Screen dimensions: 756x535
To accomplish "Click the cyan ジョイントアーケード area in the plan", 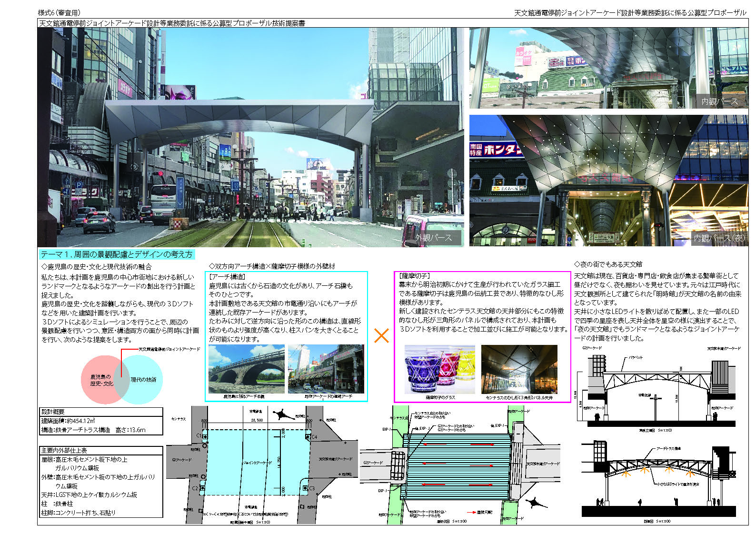I will [x=256, y=462].
